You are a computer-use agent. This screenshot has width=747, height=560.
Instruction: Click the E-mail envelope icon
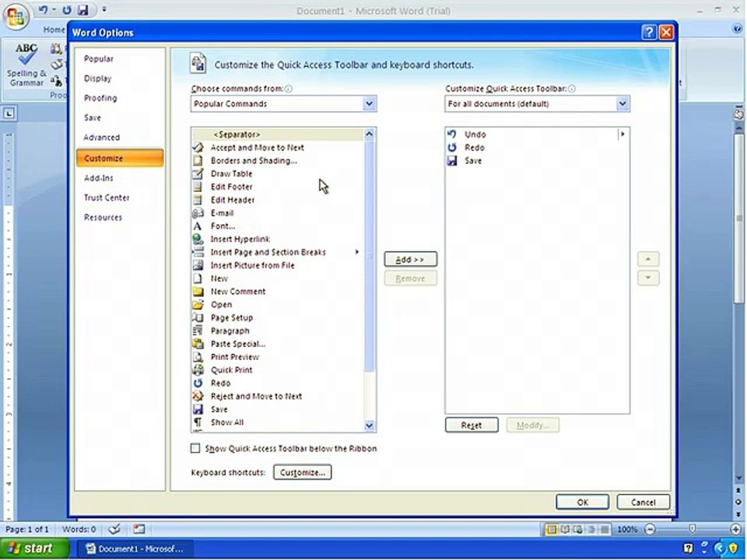198,213
